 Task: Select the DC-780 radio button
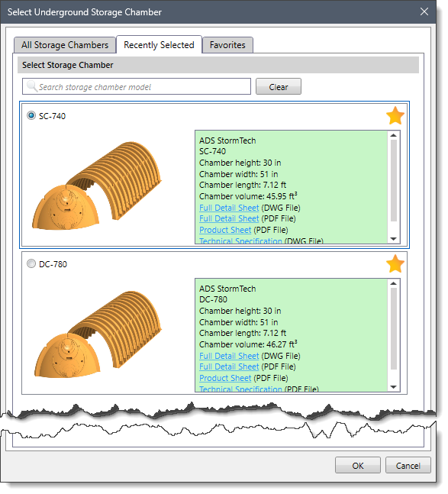point(31,263)
